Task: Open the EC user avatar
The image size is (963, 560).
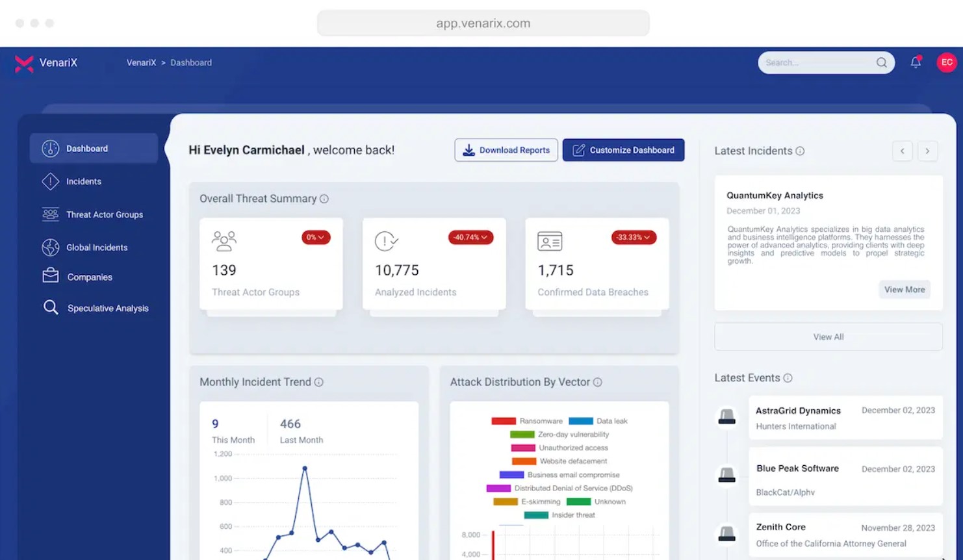Action: [946, 62]
